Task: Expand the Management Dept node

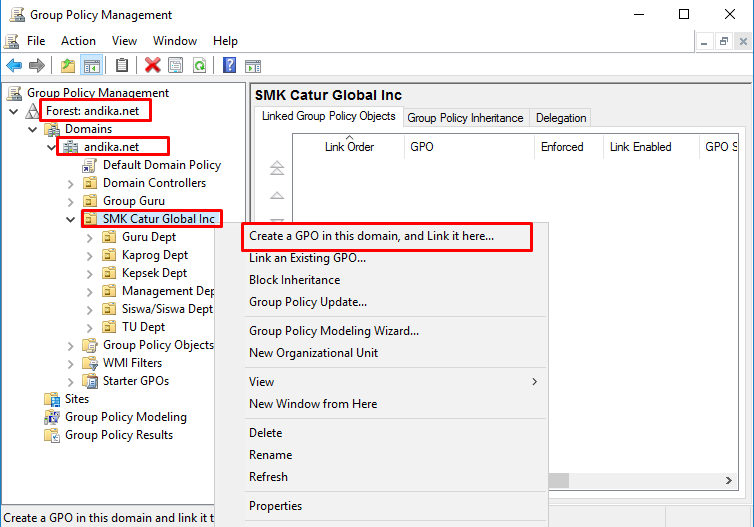Action: (x=89, y=291)
